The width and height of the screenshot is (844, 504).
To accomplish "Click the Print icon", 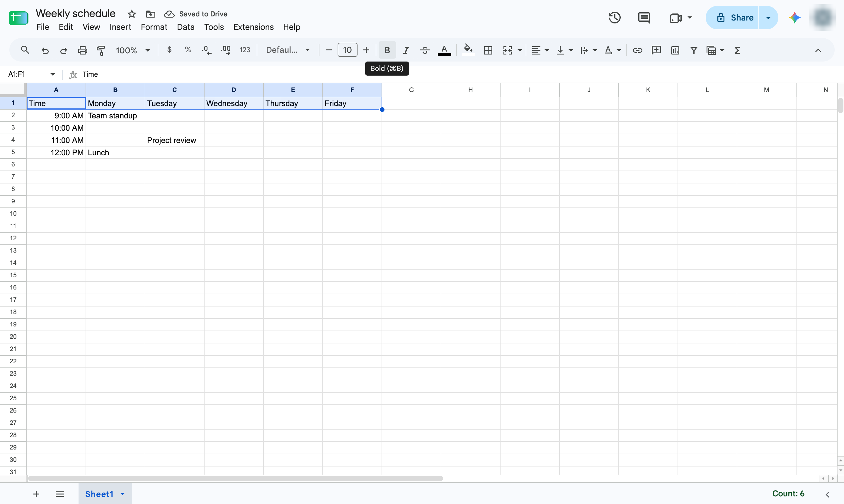I will click(83, 50).
